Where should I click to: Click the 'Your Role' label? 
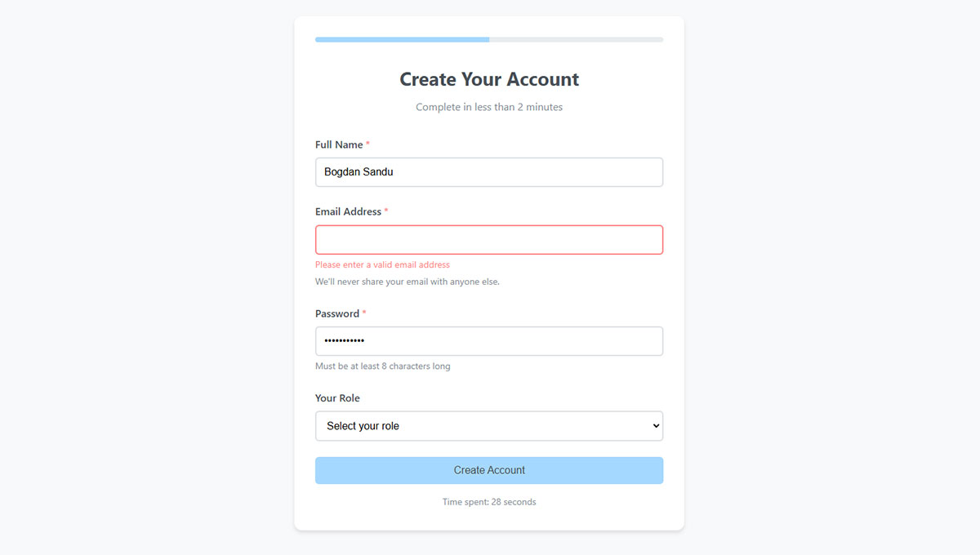(x=337, y=398)
